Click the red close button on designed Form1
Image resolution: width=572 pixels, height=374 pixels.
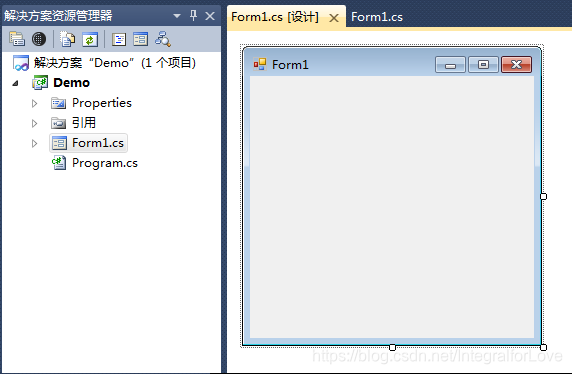517,65
